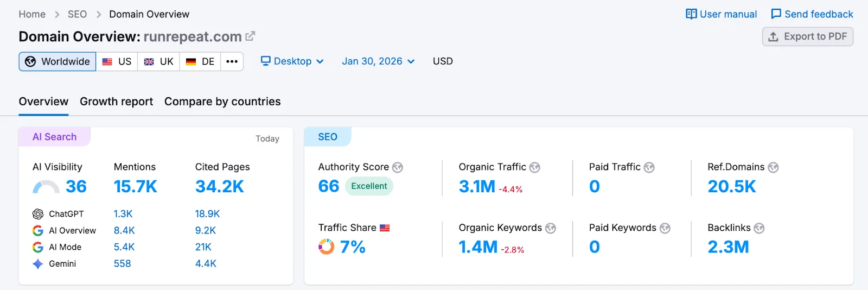The width and height of the screenshot is (868, 290).
Task: Click the upload icon in Export to PDF
Action: pos(774,36)
